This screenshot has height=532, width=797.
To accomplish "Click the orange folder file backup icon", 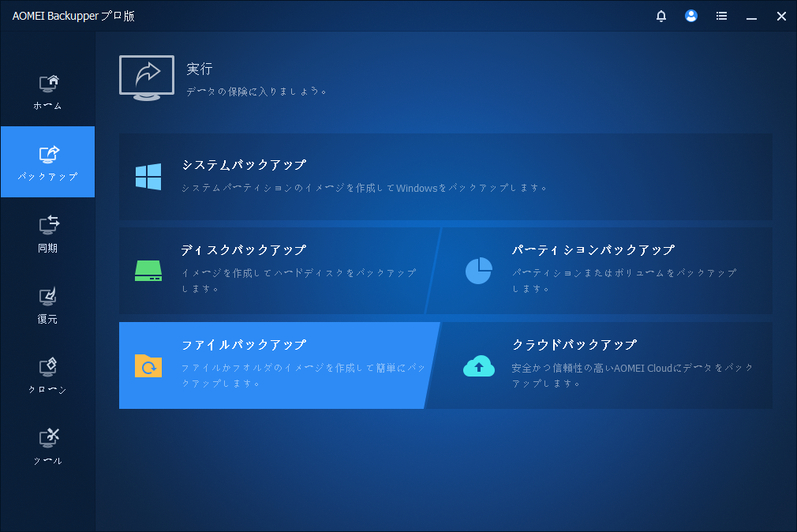I will click(x=148, y=365).
